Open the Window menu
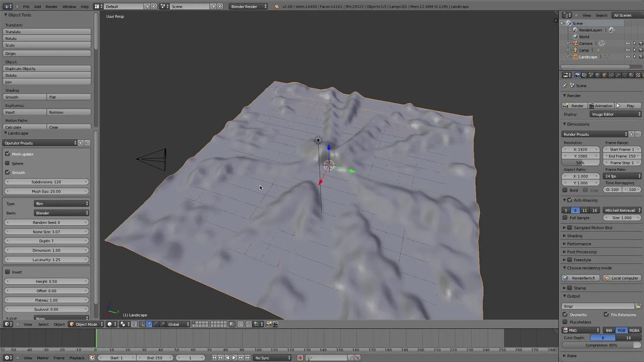The image size is (644, 362). 69,7
